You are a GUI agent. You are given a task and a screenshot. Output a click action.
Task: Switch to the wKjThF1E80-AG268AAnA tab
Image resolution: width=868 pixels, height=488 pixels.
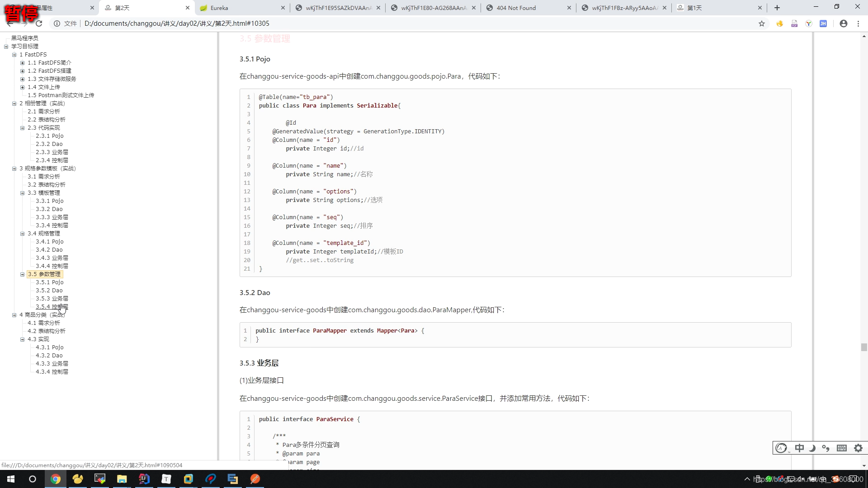point(433,8)
